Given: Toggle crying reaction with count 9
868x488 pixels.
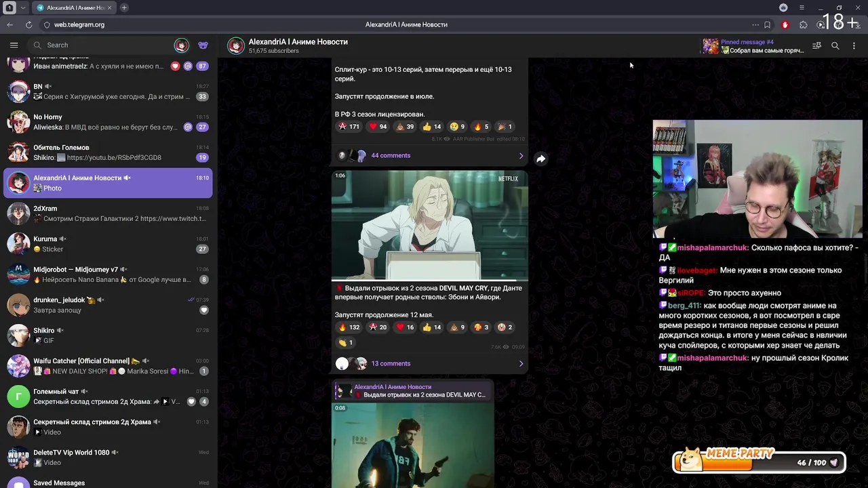Looking at the screenshot, I should (x=457, y=126).
